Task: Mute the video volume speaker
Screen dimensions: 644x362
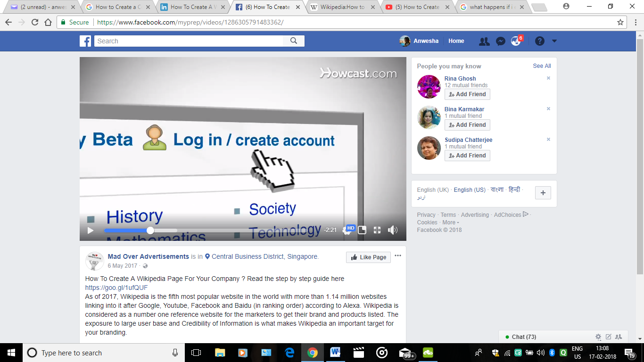Action: (392, 230)
